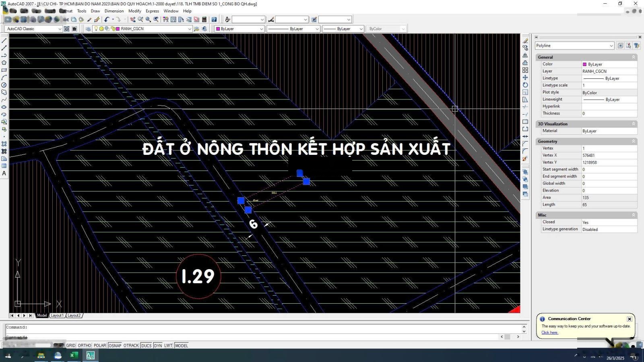The image size is (644, 362).
Task: Expand the Polyline object type dropdown
Action: [x=611, y=46]
